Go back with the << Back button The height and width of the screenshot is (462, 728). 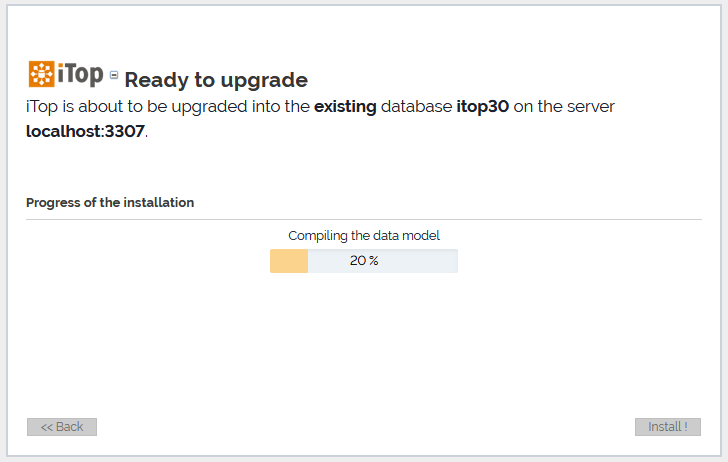coord(62,427)
